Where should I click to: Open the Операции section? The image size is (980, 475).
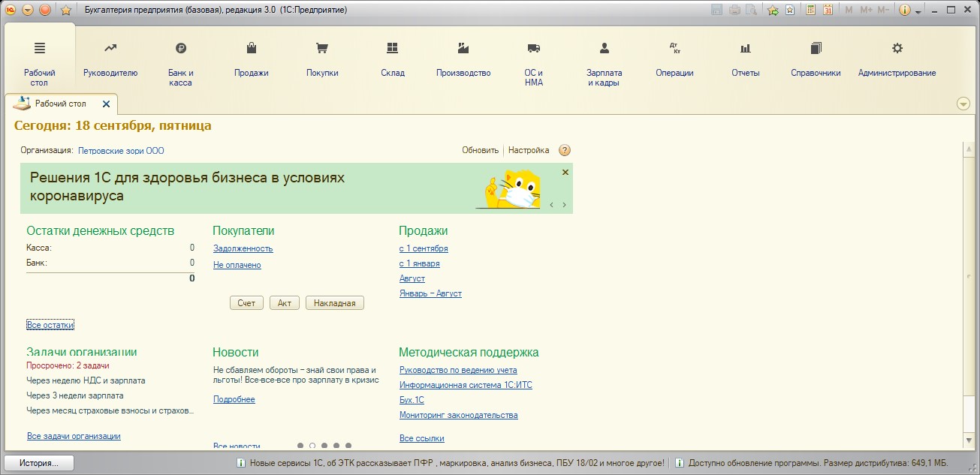point(674,60)
